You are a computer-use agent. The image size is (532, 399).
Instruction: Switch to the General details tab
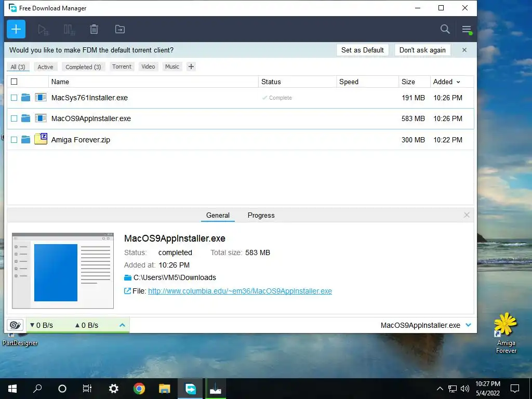click(218, 215)
